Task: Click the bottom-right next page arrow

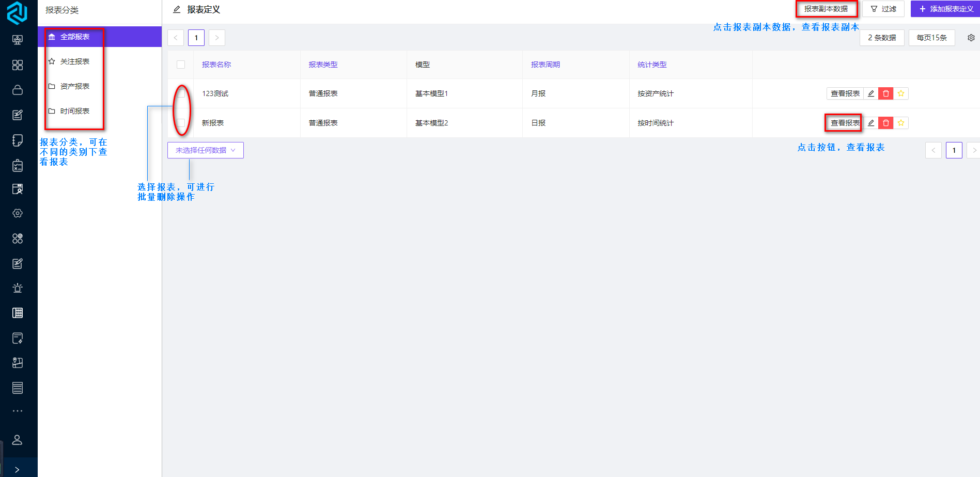Action: (x=974, y=150)
